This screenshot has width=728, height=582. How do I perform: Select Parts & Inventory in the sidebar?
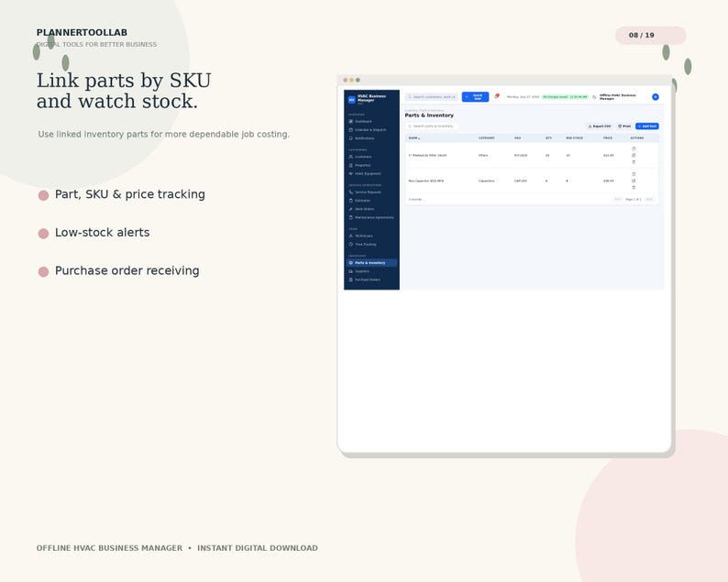pyautogui.click(x=371, y=263)
